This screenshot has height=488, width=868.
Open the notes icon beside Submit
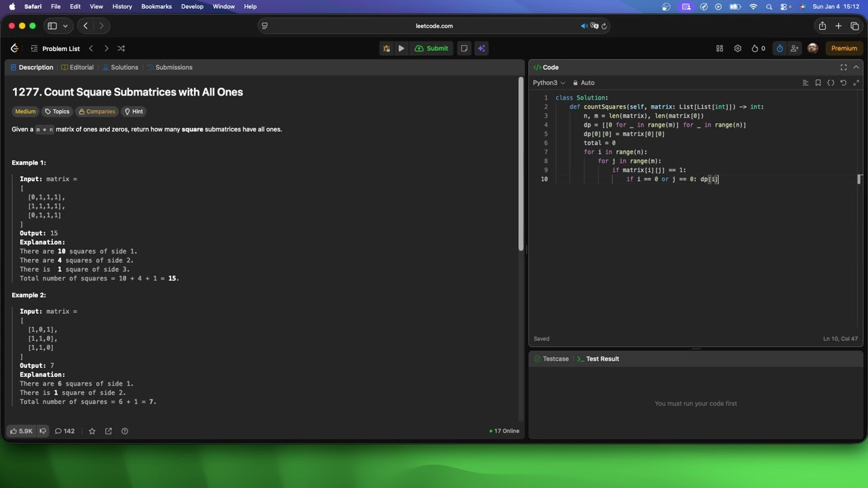click(x=464, y=48)
